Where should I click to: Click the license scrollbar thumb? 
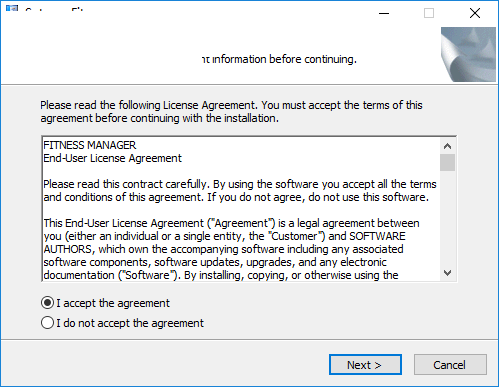pyautogui.click(x=447, y=162)
